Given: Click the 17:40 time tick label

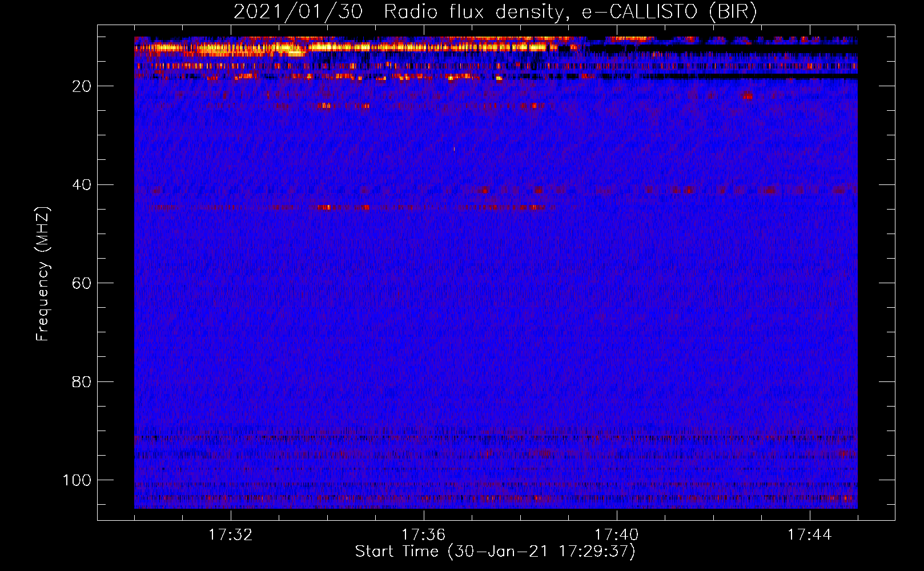Looking at the screenshot, I should [x=617, y=535].
